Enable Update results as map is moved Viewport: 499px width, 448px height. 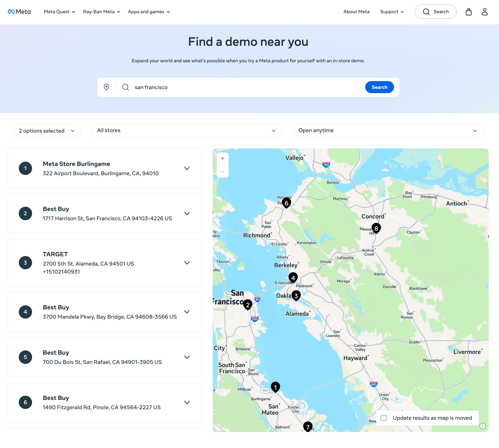click(x=384, y=418)
